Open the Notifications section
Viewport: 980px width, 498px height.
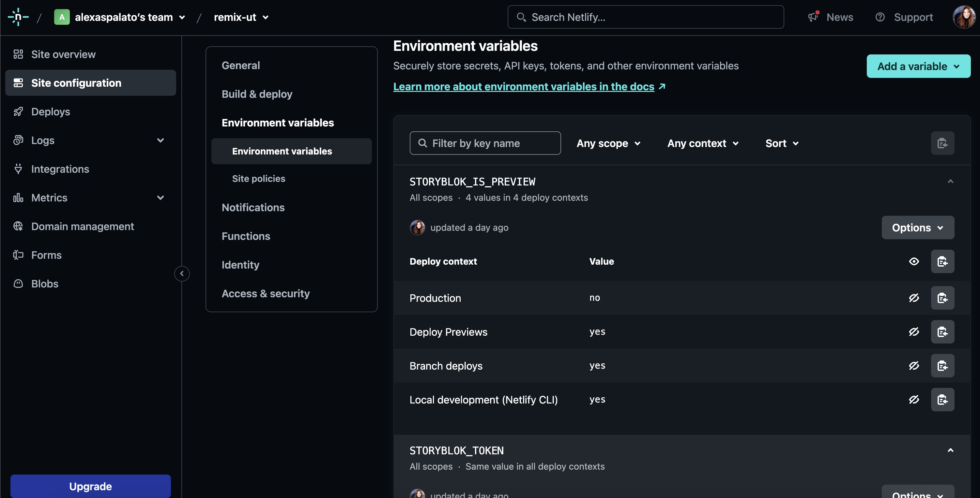tap(253, 208)
